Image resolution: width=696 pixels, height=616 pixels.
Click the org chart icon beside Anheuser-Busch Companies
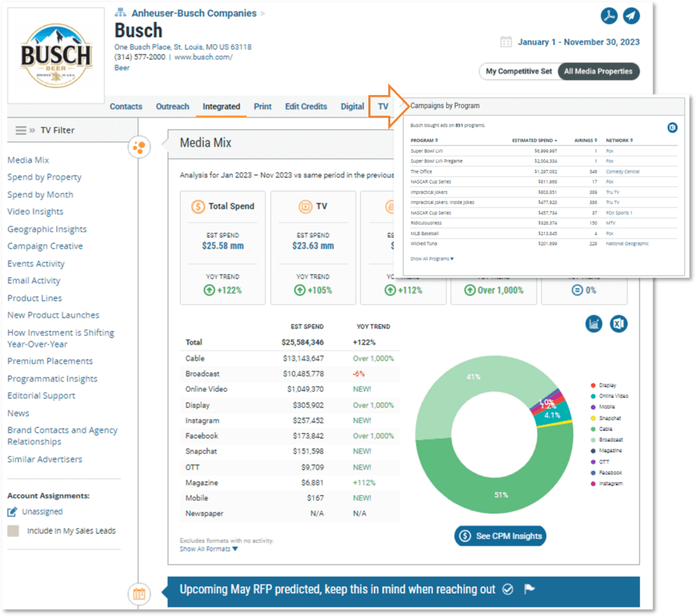120,12
